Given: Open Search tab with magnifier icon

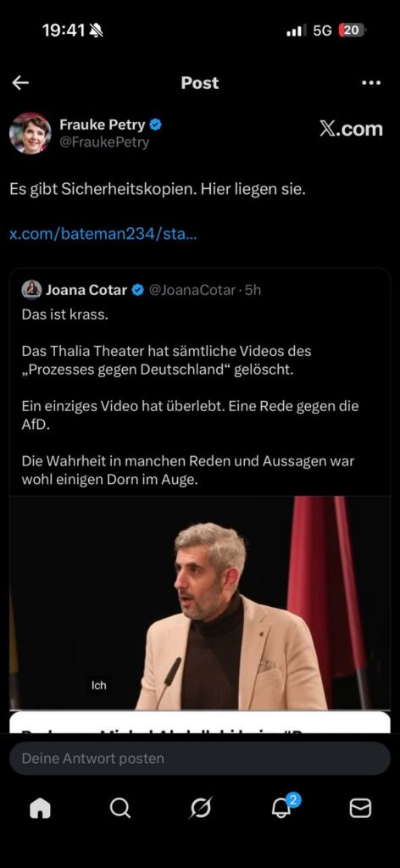Looking at the screenshot, I should click(x=119, y=809).
